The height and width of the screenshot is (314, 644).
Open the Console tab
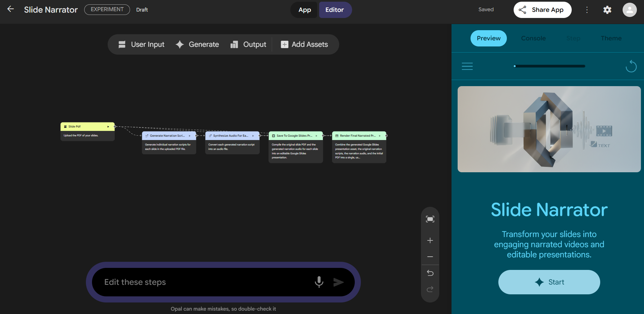pos(533,38)
